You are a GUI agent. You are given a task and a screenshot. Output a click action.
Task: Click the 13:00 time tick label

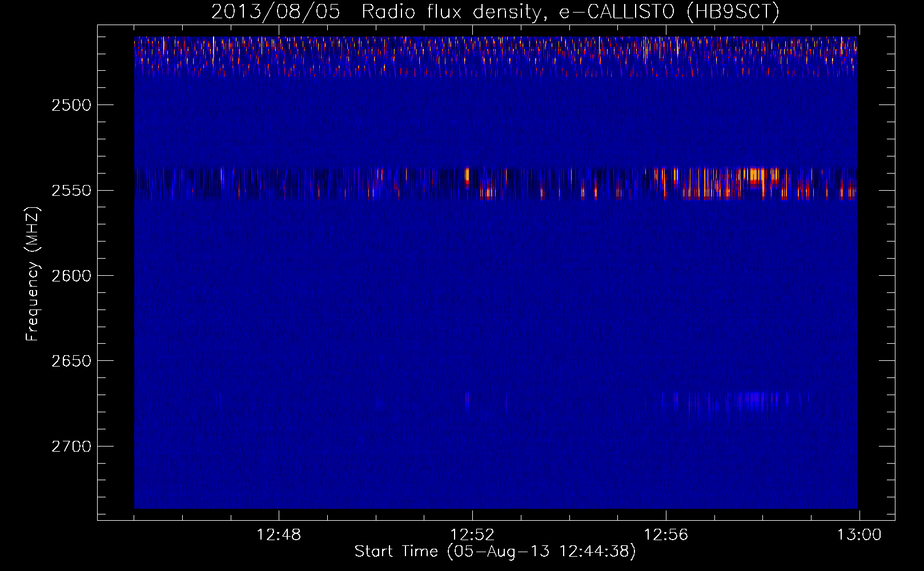point(859,535)
